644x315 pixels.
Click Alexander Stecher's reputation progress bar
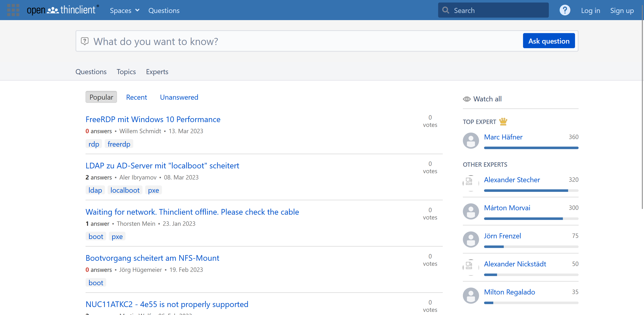click(x=531, y=191)
